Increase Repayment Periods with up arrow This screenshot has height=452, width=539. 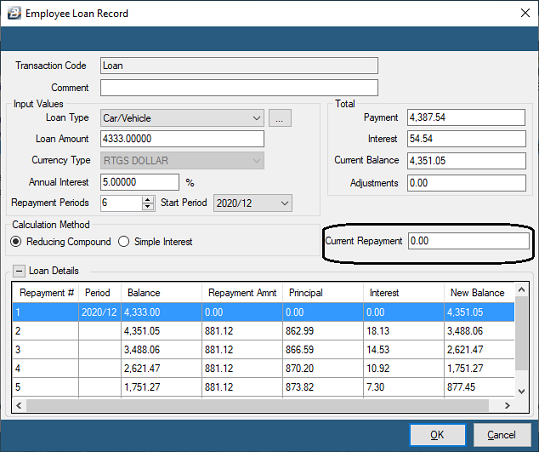(x=148, y=200)
